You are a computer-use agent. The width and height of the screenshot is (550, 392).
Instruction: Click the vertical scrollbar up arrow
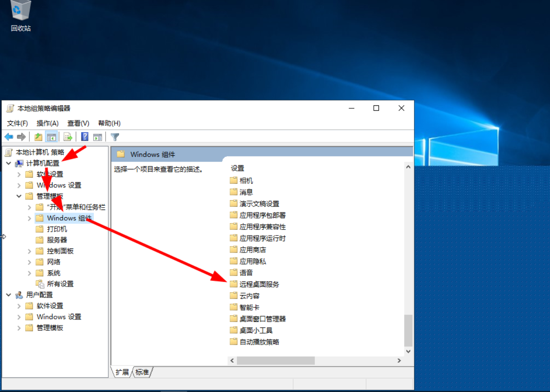(x=408, y=167)
